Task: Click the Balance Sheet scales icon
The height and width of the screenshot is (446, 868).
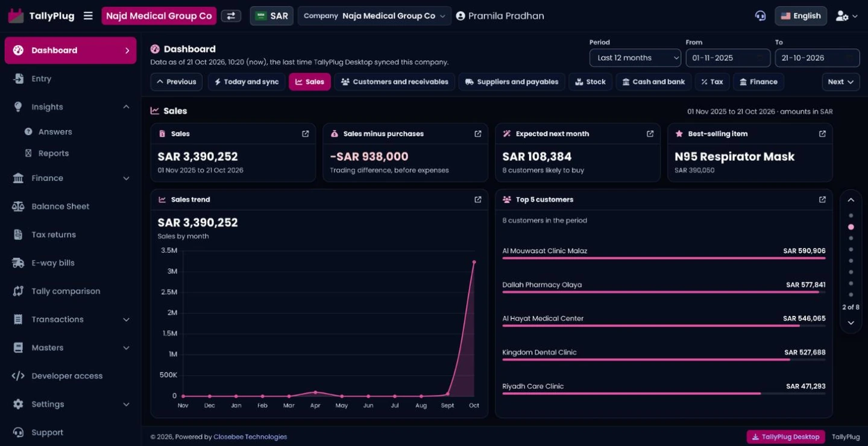Action: pos(18,206)
